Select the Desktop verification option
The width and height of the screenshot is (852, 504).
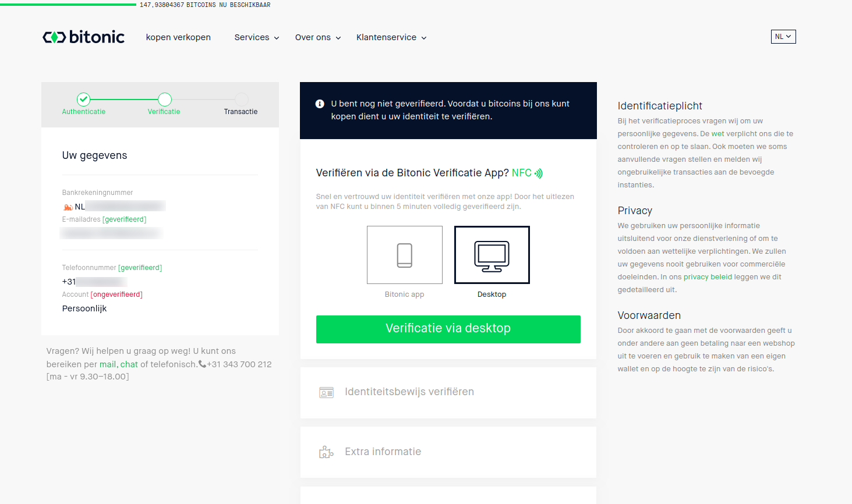492,255
